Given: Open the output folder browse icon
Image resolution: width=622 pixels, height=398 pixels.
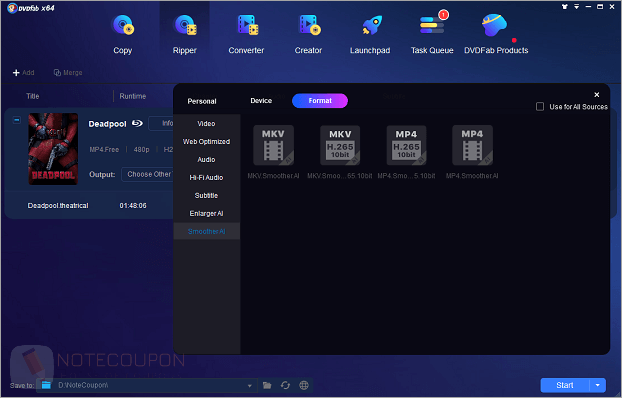Looking at the screenshot, I should pos(267,385).
